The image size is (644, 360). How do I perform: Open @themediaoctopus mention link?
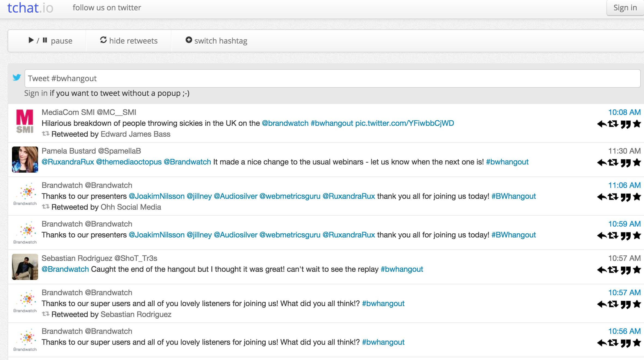(x=129, y=162)
